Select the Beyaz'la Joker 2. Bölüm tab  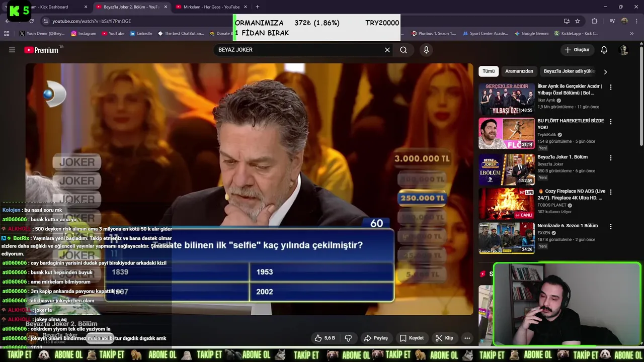(131, 7)
